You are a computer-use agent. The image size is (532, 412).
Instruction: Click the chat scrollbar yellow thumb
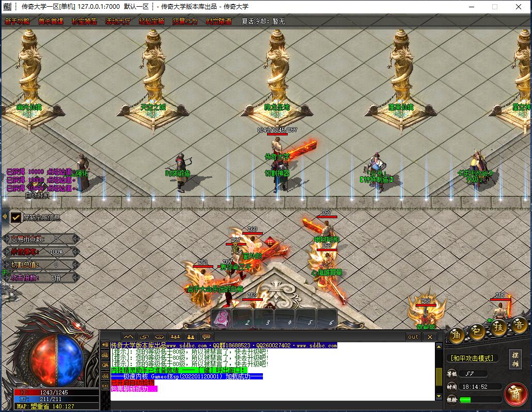click(439, 377)
